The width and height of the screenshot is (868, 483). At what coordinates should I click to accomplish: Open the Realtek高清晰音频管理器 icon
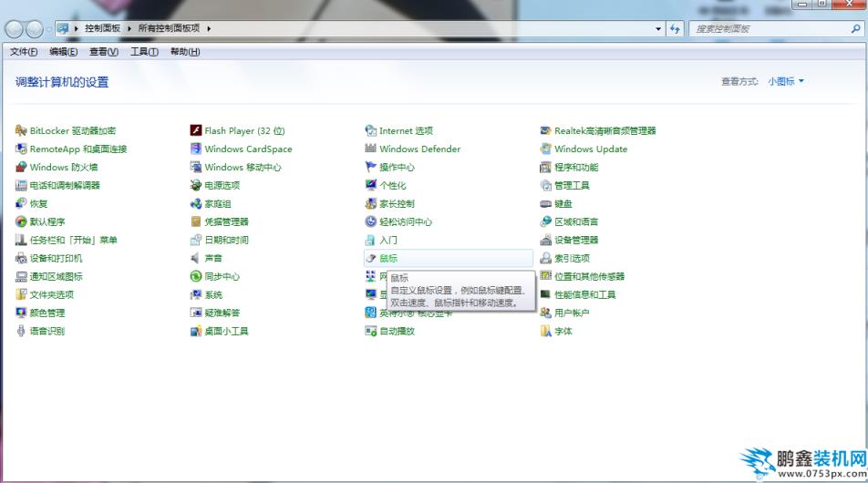(x=546, y=130)
